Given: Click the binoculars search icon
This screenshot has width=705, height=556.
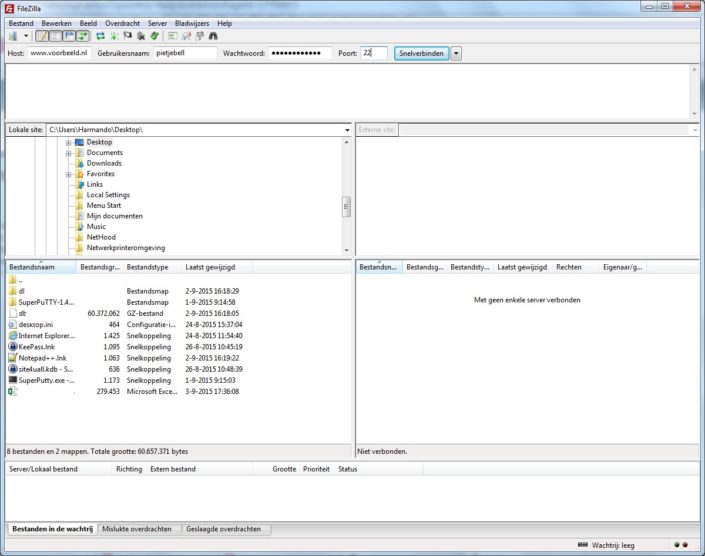Looking at the screenshot, I should click(214, 36).
